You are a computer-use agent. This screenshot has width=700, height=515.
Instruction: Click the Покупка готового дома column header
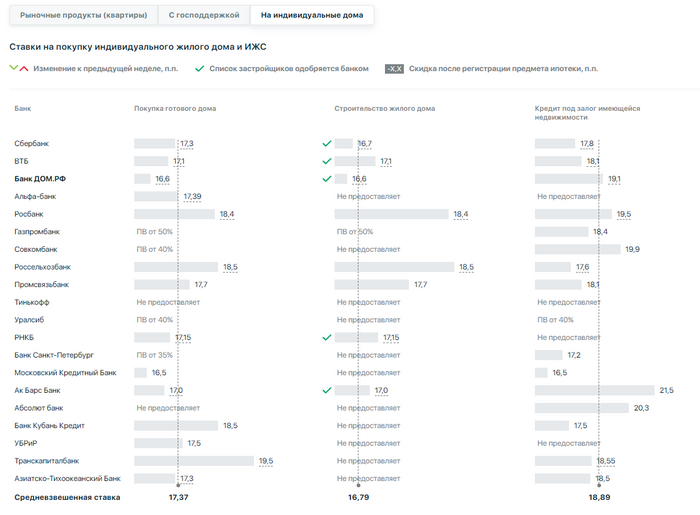coord(175,108)
